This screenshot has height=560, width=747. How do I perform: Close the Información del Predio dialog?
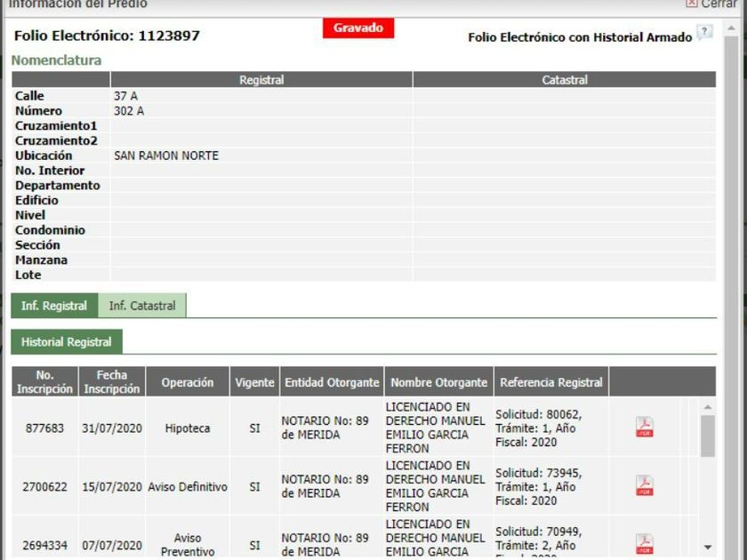point(711,4)
